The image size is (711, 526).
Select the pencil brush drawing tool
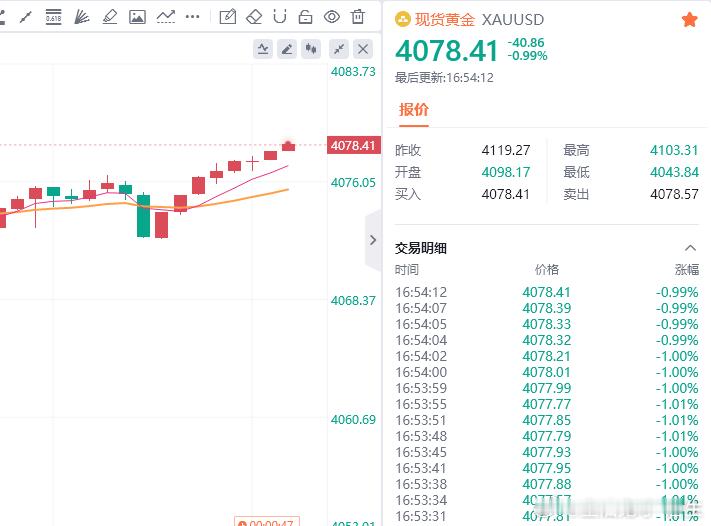pyautogui.click(x=110, y=17)
